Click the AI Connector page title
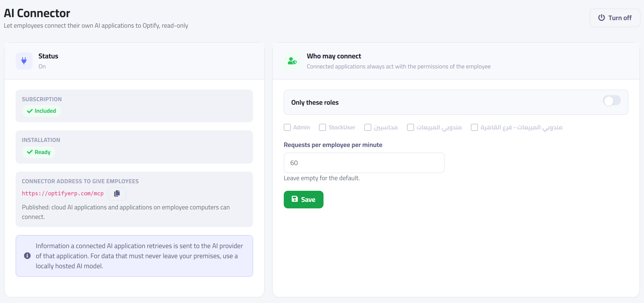644x303 pixels. pyautogui.click(x=37, y=13)
